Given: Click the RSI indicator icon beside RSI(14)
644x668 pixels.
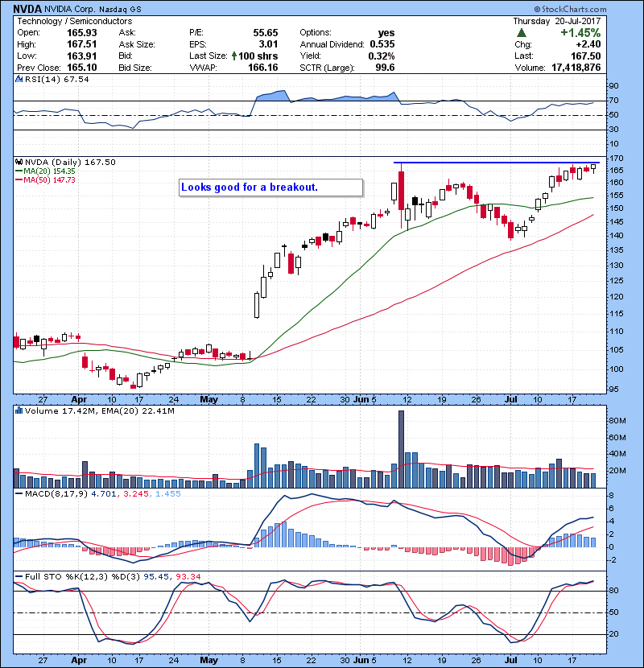Looking at the screenshot, I should (x=19, y=79).
